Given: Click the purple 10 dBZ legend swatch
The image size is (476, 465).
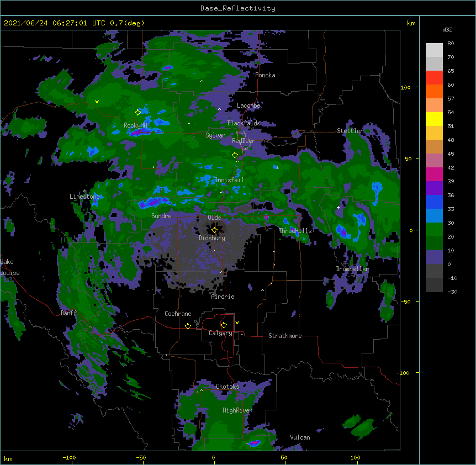Looking at the screenshot, I should [434, 257].
